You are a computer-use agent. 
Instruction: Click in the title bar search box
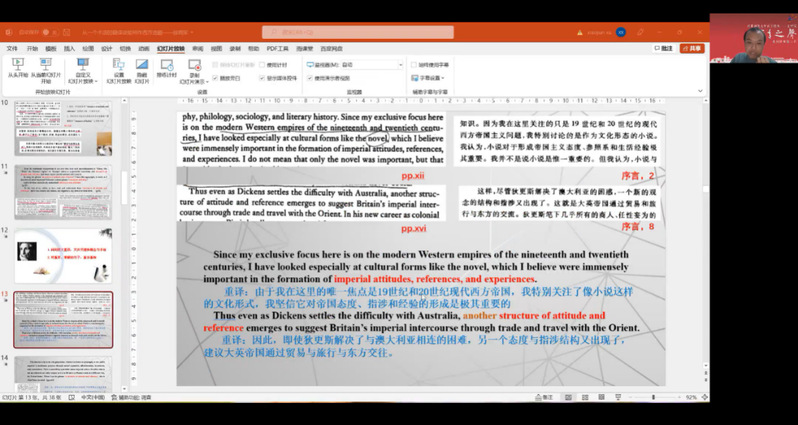click(x=358, y=32)
